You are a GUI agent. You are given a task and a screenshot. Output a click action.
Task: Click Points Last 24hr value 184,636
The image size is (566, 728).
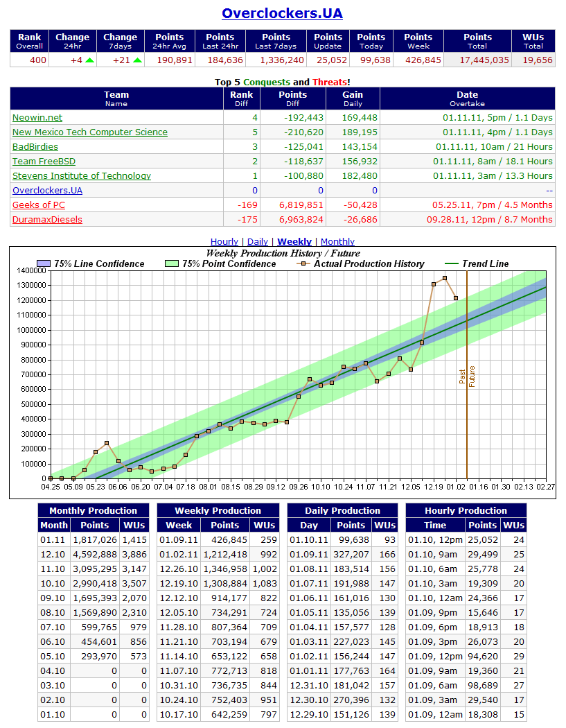(225, 60)
